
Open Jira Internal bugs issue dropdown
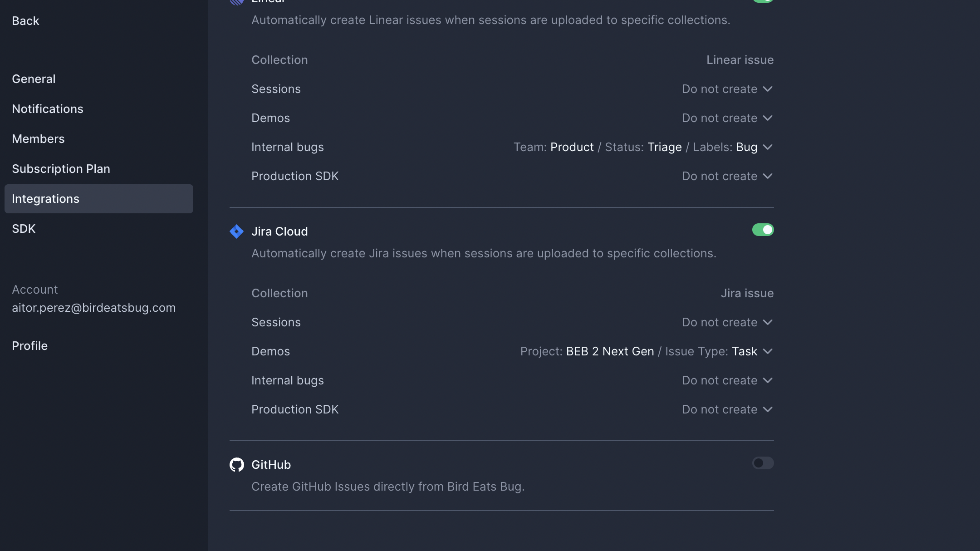[727, 380]
